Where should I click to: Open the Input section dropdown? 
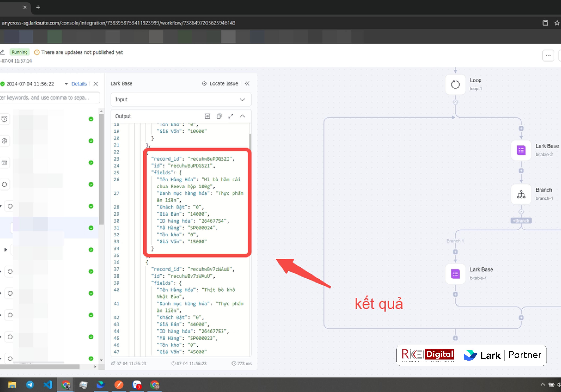242,99
